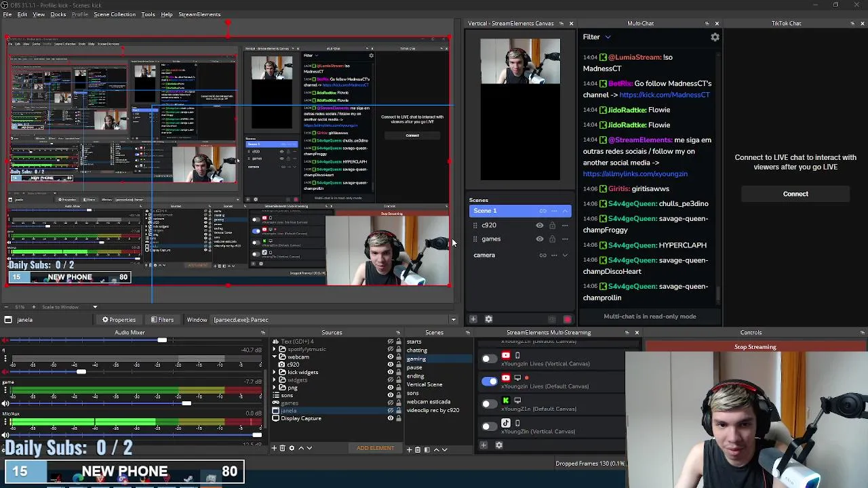Open the StreamElements menu
The width and height of the screenshot is (868, 488).
(x=199, y=14)
